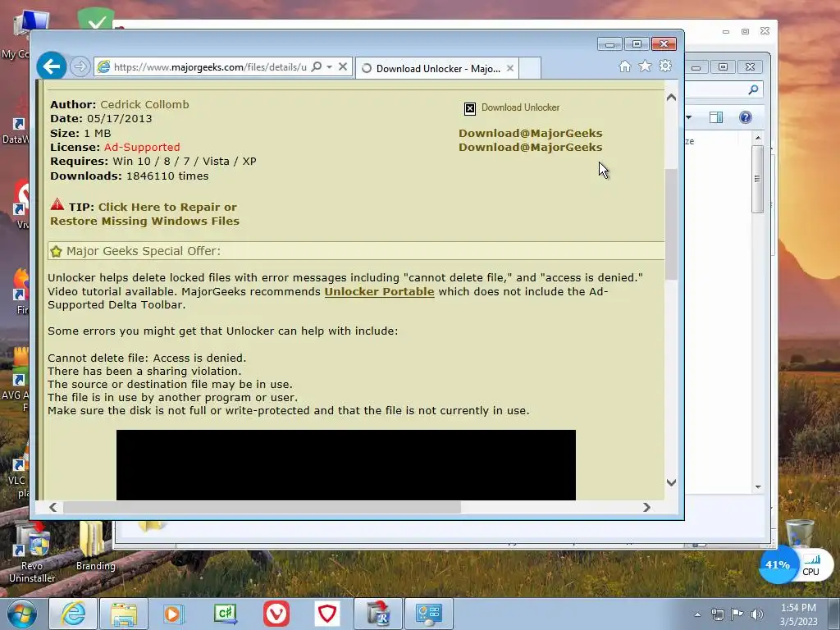Open Vivaldi browser from the taskbar
This screenshot has width=840, height=630.
pos(276,614)
